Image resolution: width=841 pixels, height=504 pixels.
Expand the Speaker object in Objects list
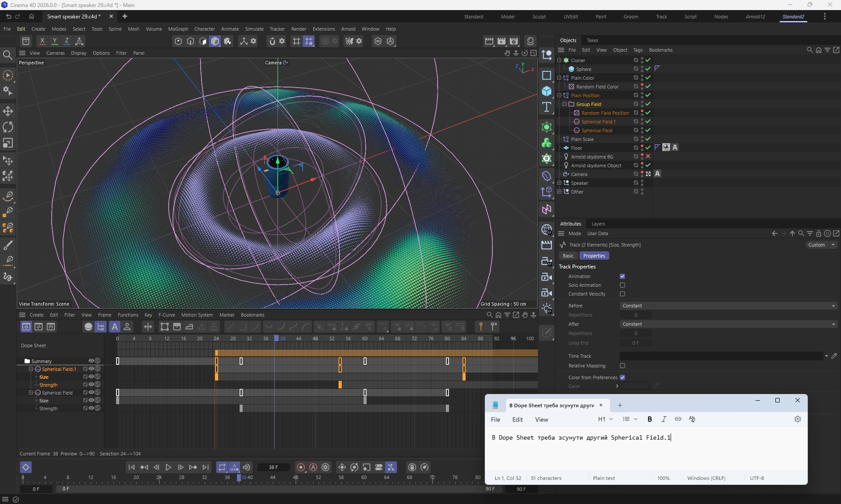point(559,183)
